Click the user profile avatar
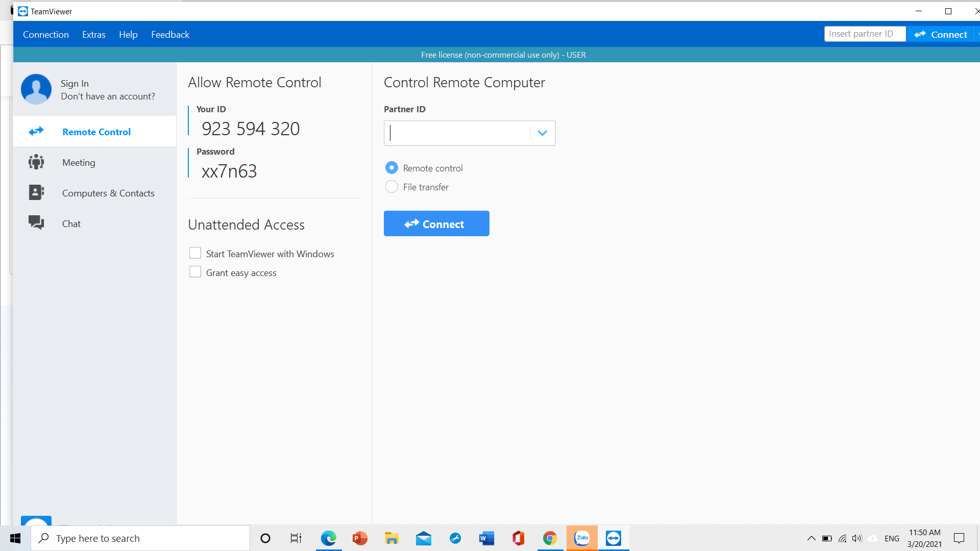 (36, 89)
